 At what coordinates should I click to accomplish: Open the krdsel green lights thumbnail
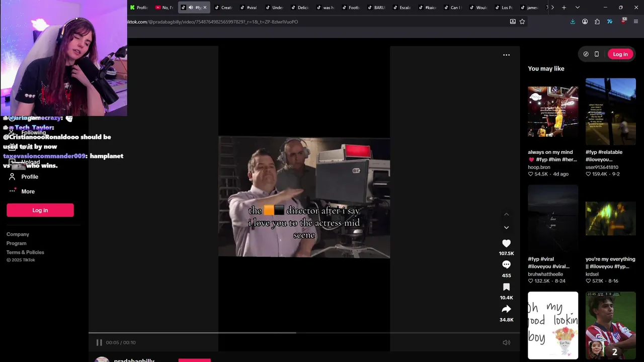[611, 219]
